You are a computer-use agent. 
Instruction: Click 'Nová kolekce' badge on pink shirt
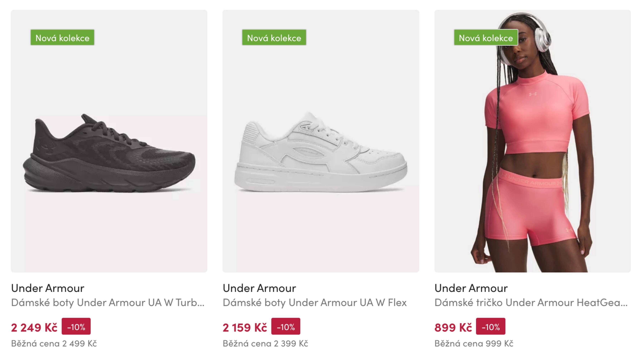pyautogui.click(x=486, y=38)
